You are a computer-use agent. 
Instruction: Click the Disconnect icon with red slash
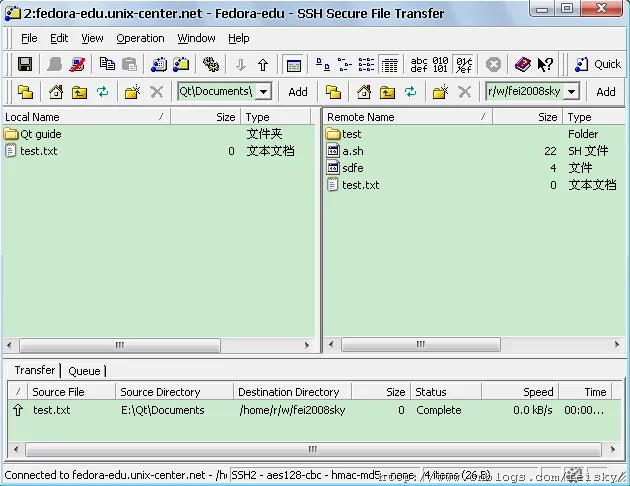[77, 64]
